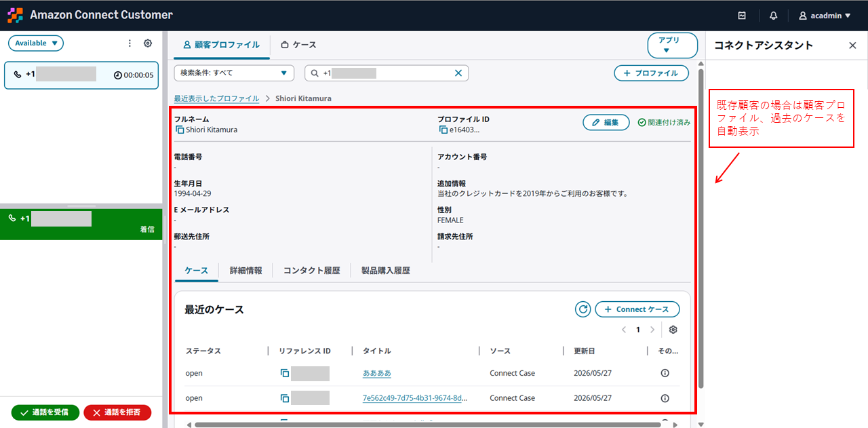Open the acadmin user menu
This screenshot has width=868, height=428.
pyautogui.click(x=825, y=16)
